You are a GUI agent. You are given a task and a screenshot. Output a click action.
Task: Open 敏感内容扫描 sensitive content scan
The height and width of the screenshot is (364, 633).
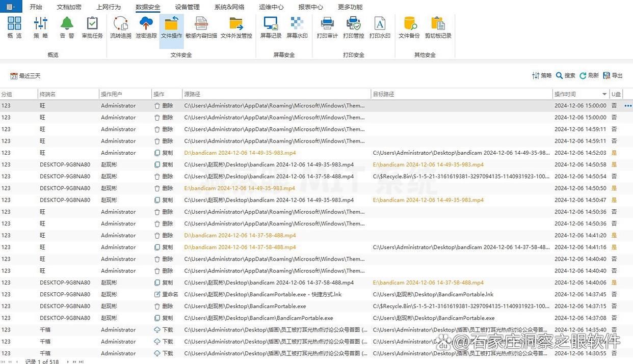[201, 27]
